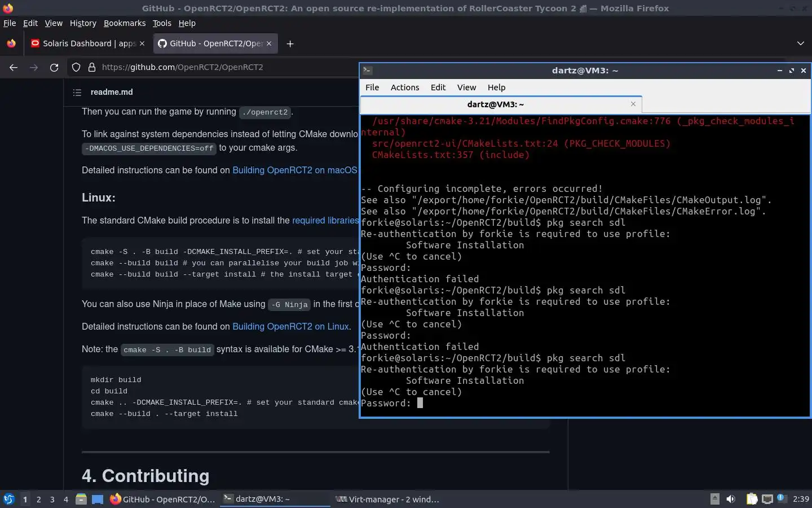Select the dartz@VM3 terminal tab
The image size is (812, 508).
coord(501,104)
